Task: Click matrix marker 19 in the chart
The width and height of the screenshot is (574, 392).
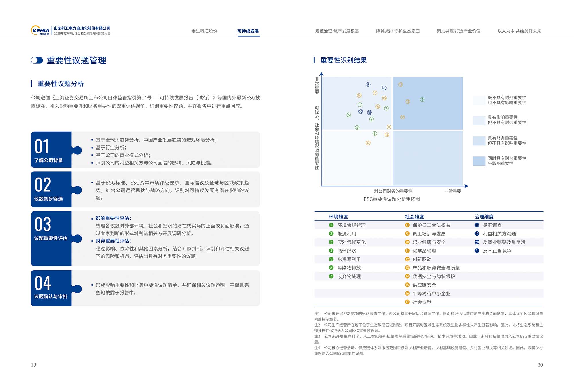Action: click(x=368, y=84)
